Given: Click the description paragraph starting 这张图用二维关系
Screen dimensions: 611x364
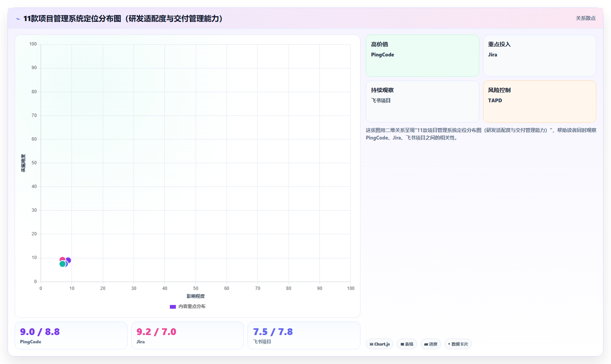Looking at the screenshot, I should point(481,134).
